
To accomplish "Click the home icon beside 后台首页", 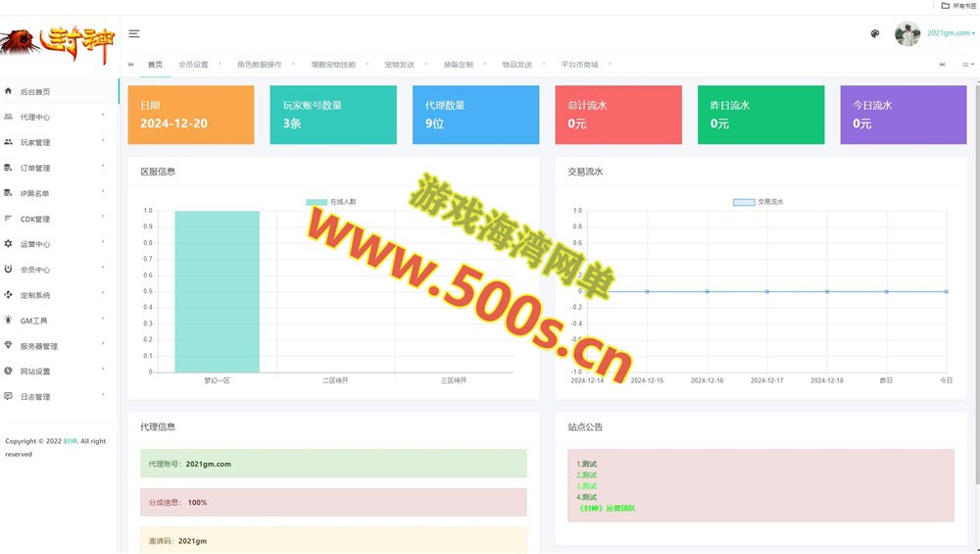I will (9, 91).
